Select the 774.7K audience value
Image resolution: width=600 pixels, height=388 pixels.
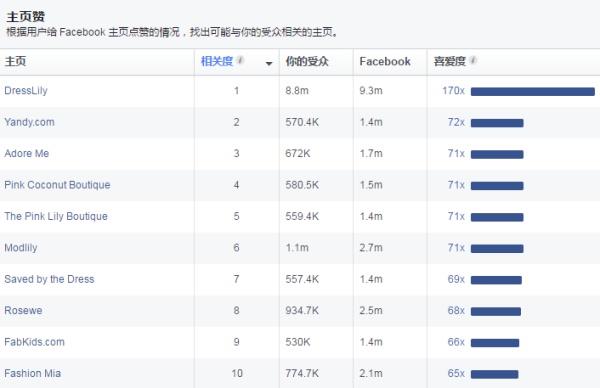pyautogui.click(x=302, y=373)
